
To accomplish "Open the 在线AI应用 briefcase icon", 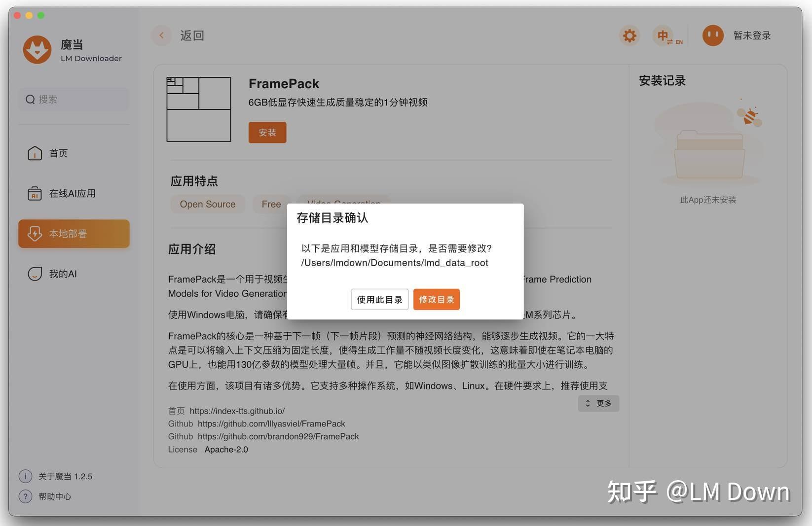I will tap(35, 193).
